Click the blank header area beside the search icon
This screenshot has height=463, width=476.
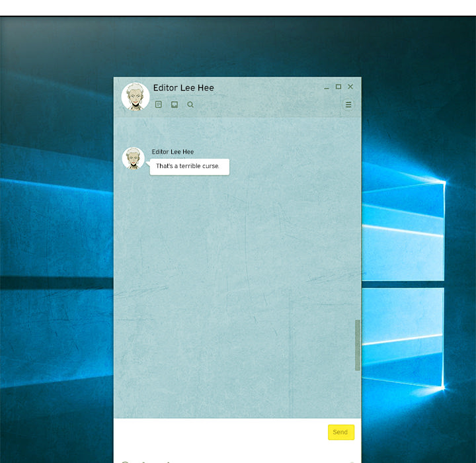pyautogui.click(x=264, y=105)
